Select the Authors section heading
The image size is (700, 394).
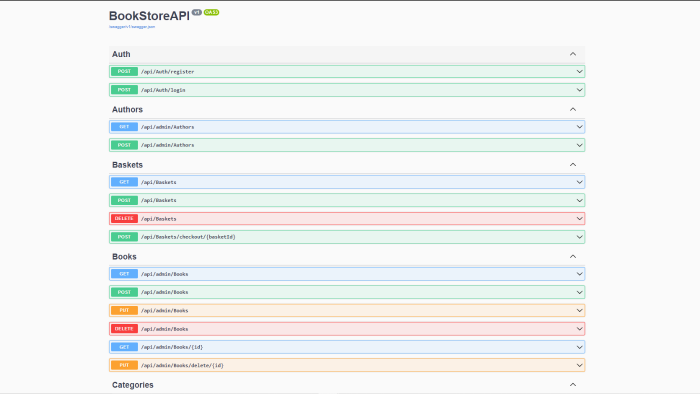pyautogui.click(x=127, y=109)
